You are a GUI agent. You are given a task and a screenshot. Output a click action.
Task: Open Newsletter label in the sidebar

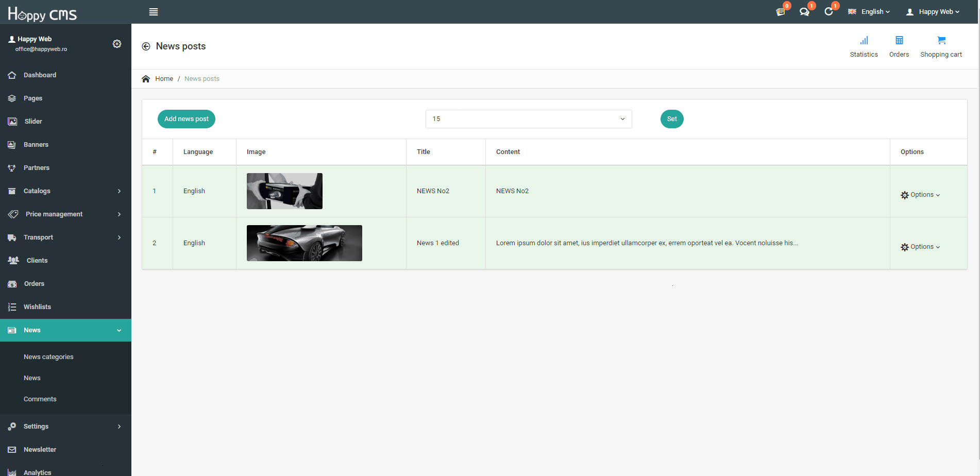[40, 450]
